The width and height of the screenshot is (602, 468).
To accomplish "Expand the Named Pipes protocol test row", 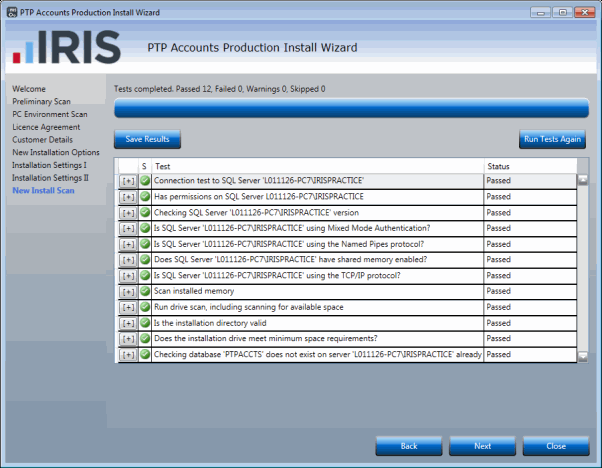I will [128, 245].
